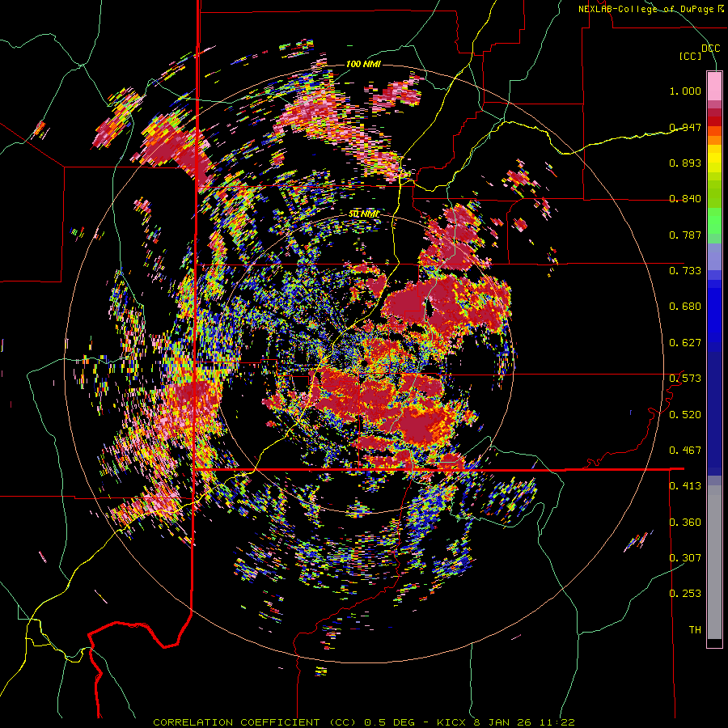
Task: Click the 0.413 scale value
Action: (685, 486)
